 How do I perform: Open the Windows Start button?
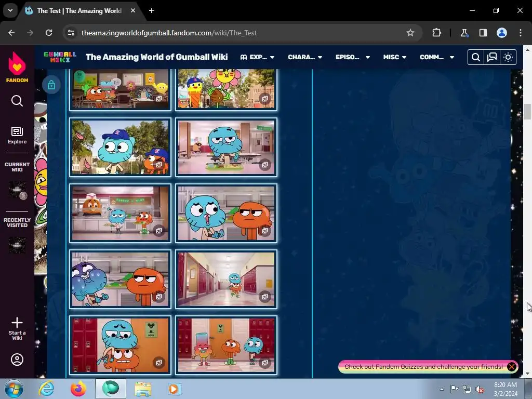coord(14,389)
